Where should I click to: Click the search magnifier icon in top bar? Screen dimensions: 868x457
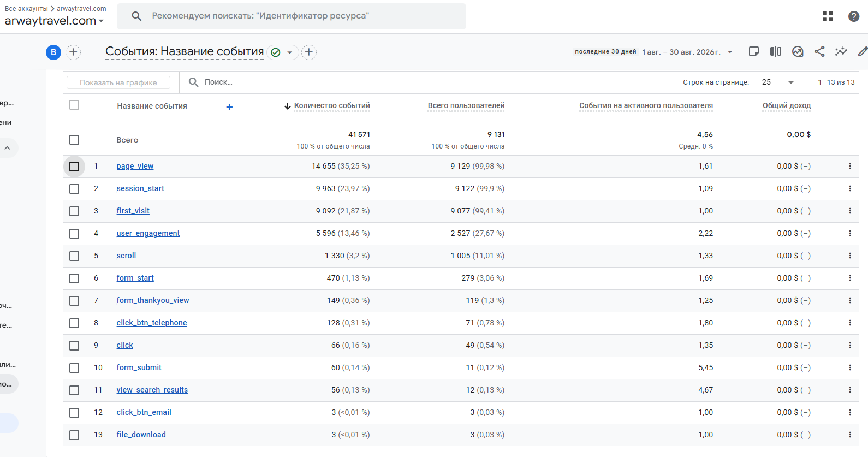pyautogui.click(x=136, y=16)
